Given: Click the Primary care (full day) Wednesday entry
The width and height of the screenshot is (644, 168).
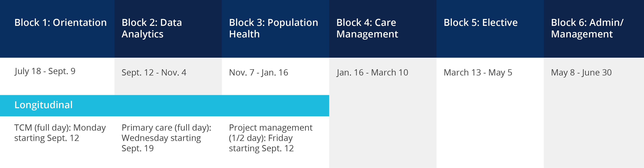Looking at the screenshot, I should click(166, 138).
